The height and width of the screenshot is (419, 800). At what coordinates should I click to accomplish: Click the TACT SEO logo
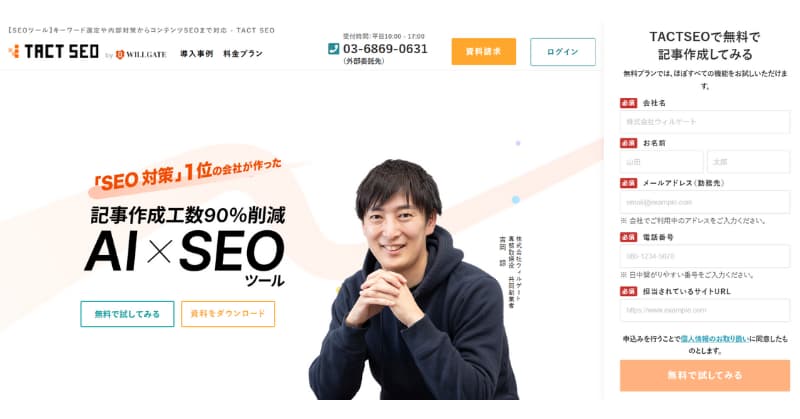[54, 52]
